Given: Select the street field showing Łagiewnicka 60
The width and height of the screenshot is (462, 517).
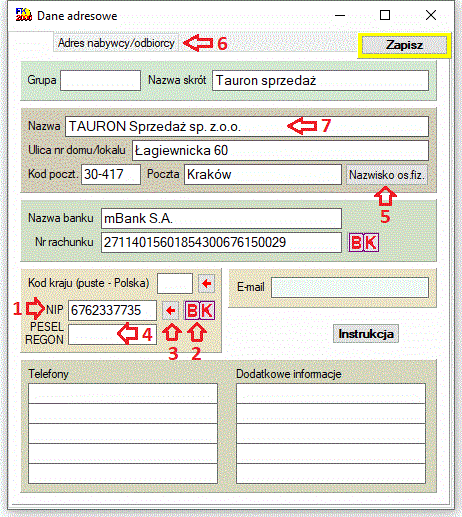Looking at the screenshot, I should click(x=280, y=151).
